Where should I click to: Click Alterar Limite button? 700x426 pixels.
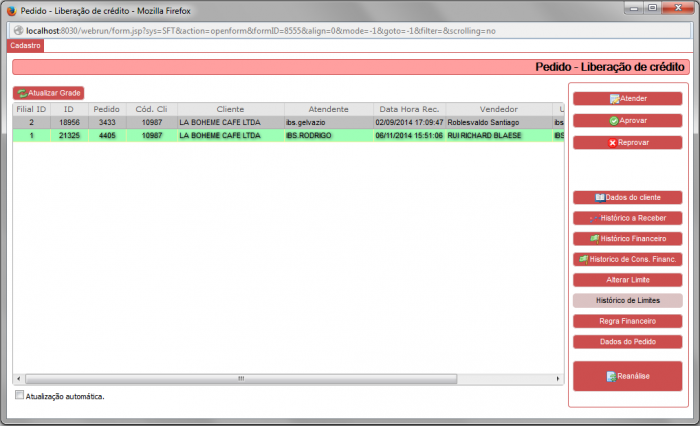[x=627, y=280]
